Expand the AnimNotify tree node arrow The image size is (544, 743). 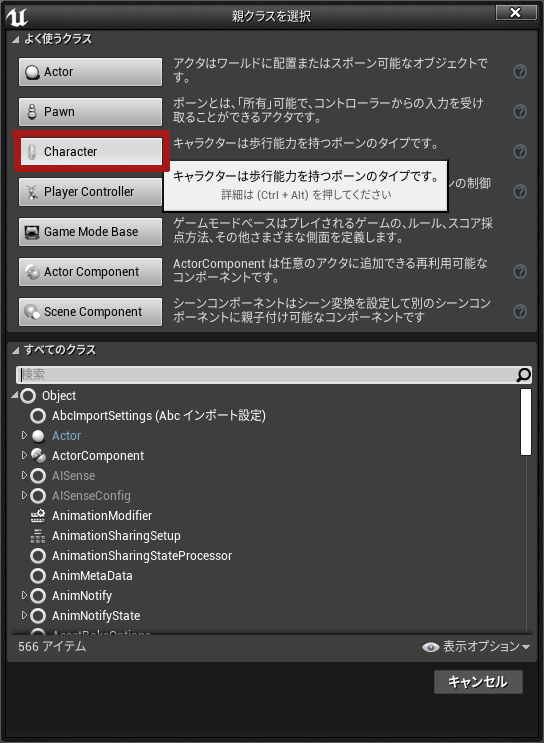click(x=24, y=595)
